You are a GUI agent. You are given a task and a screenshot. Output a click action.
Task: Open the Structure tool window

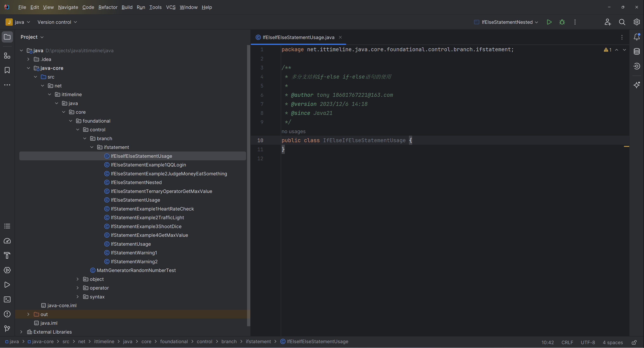[x=7, y=55]
